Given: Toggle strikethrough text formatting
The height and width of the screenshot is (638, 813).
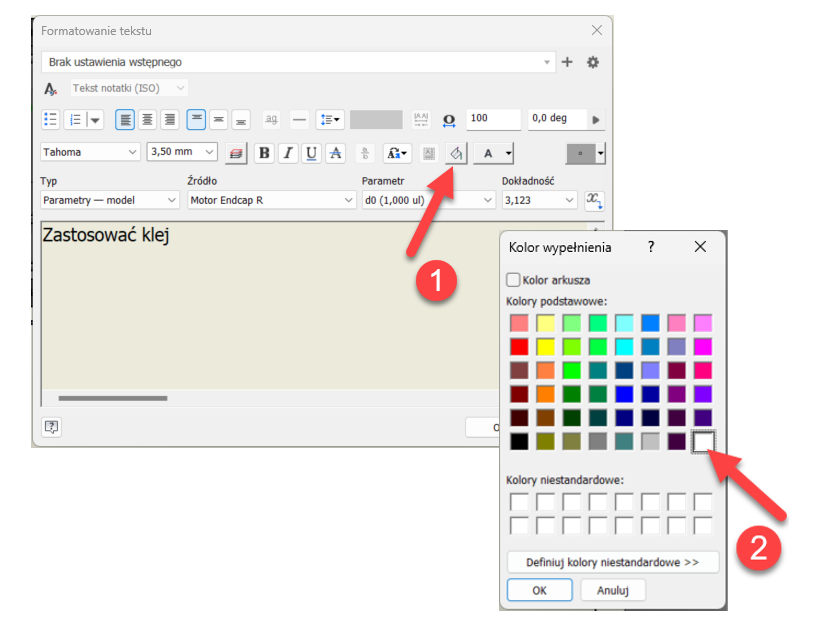Looking at the screenshot, I should point(335,153).
